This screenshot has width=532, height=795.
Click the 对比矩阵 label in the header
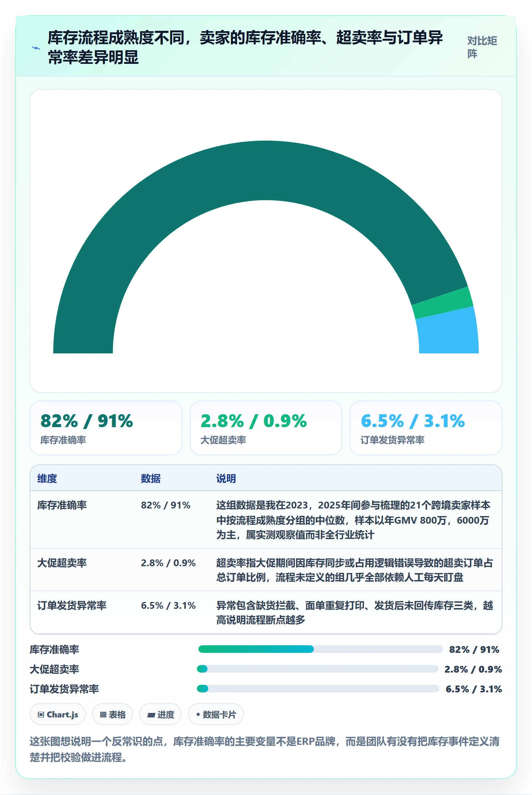point(482,47)
